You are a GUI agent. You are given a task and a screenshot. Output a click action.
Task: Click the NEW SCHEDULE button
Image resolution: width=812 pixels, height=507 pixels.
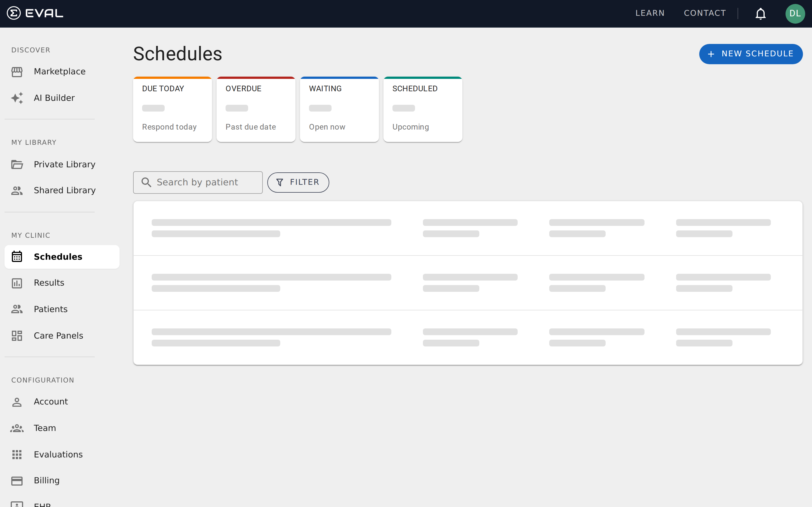point(751,54)
